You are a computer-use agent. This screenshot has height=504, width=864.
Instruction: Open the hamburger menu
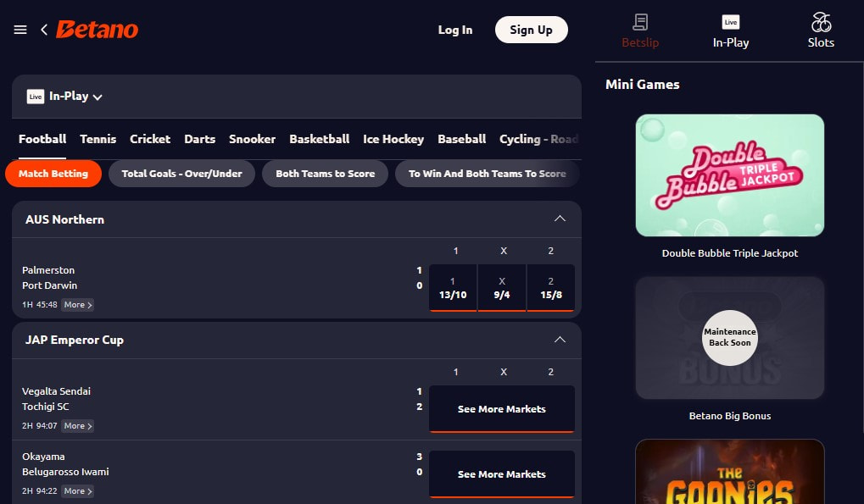point(20,30)
